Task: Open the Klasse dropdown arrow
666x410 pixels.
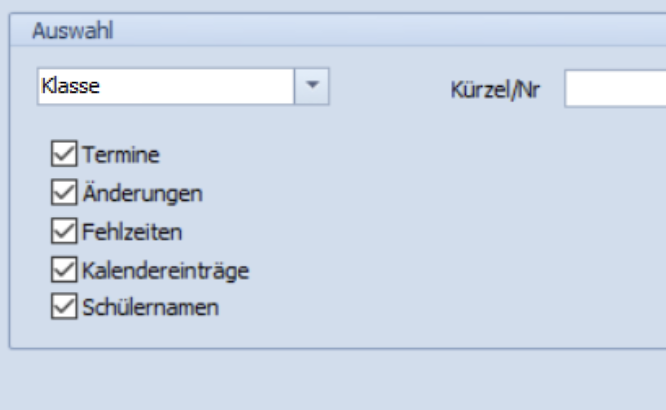Action: (x=312, y=86)
